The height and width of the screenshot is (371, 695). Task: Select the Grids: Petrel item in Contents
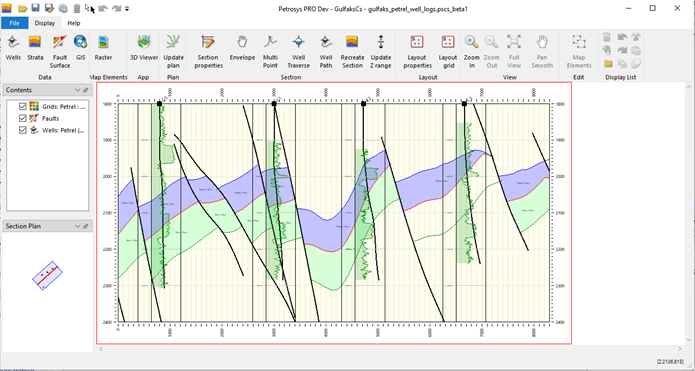click(63, 106)
